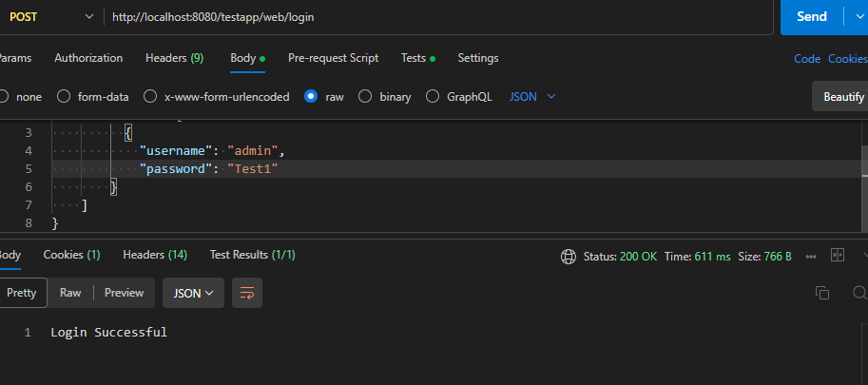Screen dimensions: 868x385
Task: Choose the binary body radio button
Action: pyautogui.click(x=365, y=96)
